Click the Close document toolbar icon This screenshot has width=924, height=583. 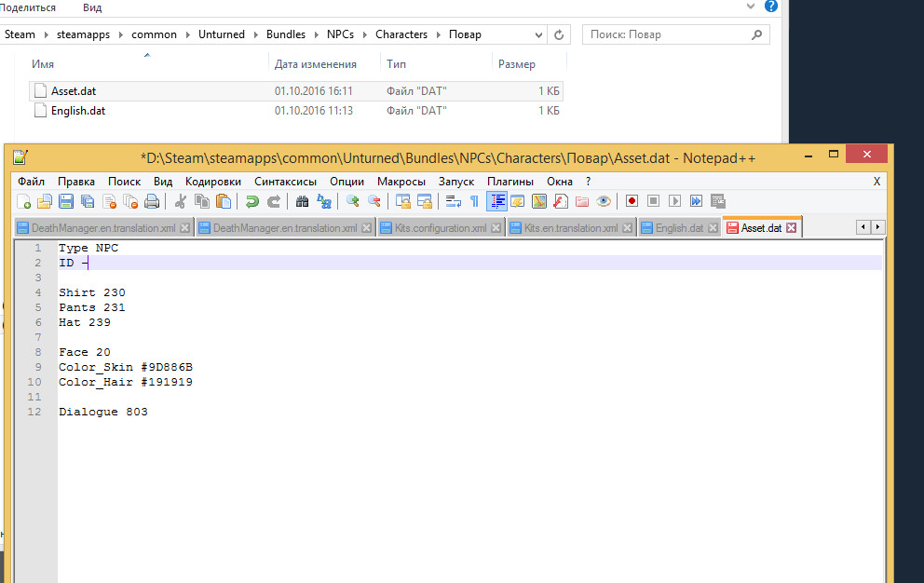(x=109, y=201)
